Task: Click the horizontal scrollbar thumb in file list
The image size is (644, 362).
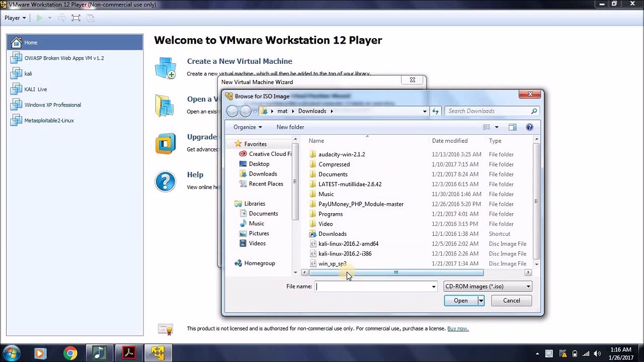Action: tap(396, 273)
